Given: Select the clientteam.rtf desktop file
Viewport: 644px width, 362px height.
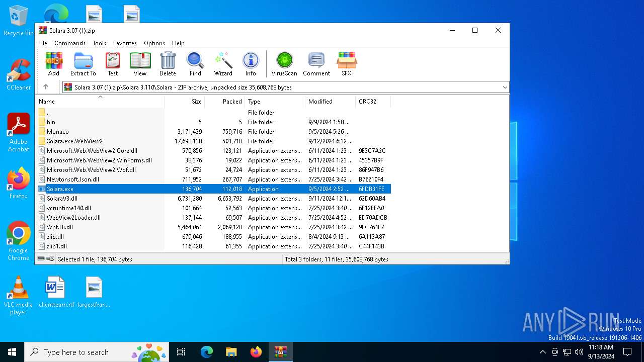Looking at the screenshot, I should point(56,292).
